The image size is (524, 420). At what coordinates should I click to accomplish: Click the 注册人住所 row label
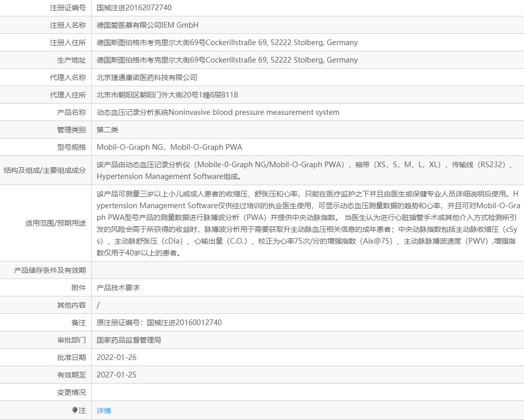(x=68, y=43)
